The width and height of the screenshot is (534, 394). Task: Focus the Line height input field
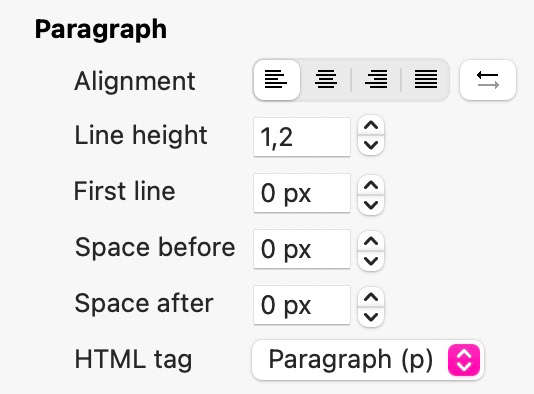coord(302,137)
